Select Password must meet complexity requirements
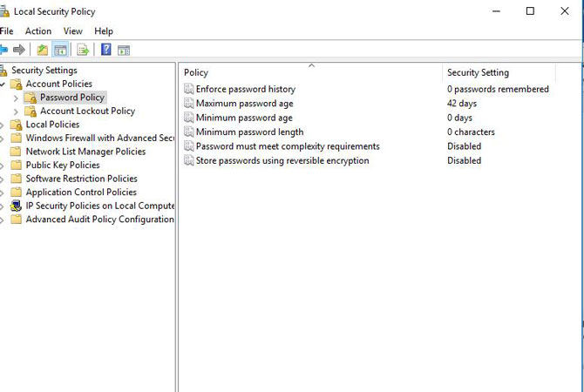 click(288, 146)
